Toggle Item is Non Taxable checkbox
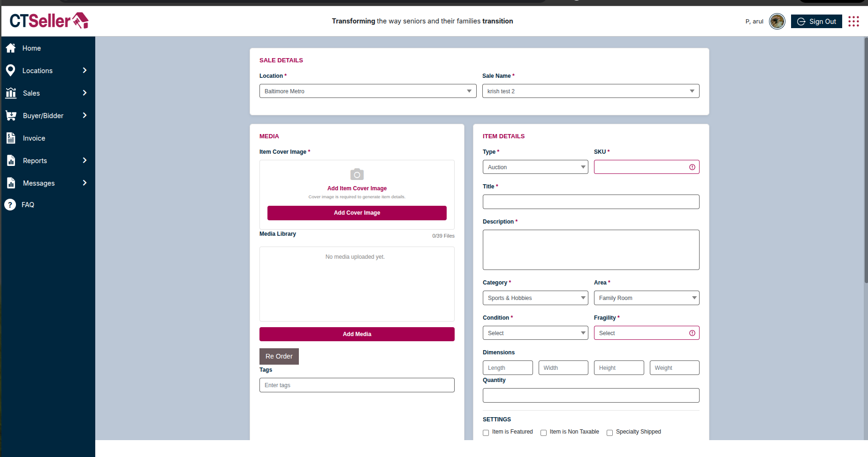868x457 pixels. [x=543, y=433]
